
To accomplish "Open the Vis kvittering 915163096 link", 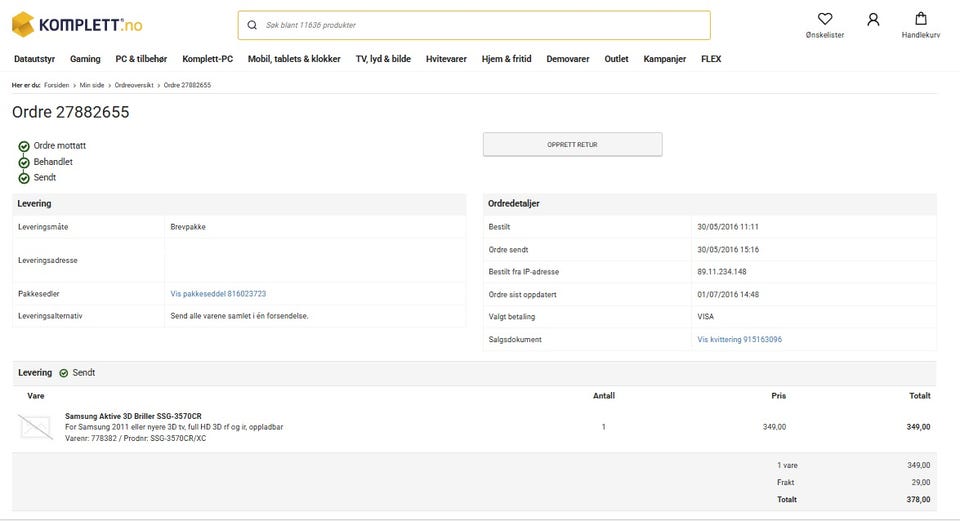I will (739, 340).
